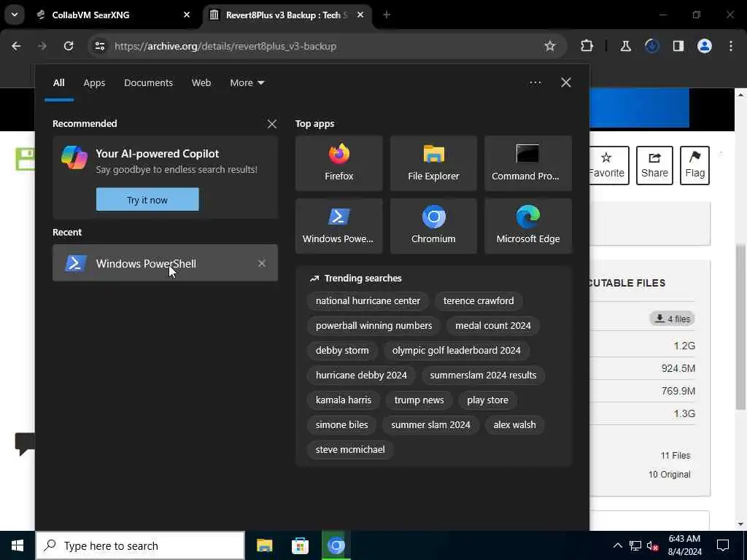
Task: Open File Explorer from Top apps
Action: point(433,163)
